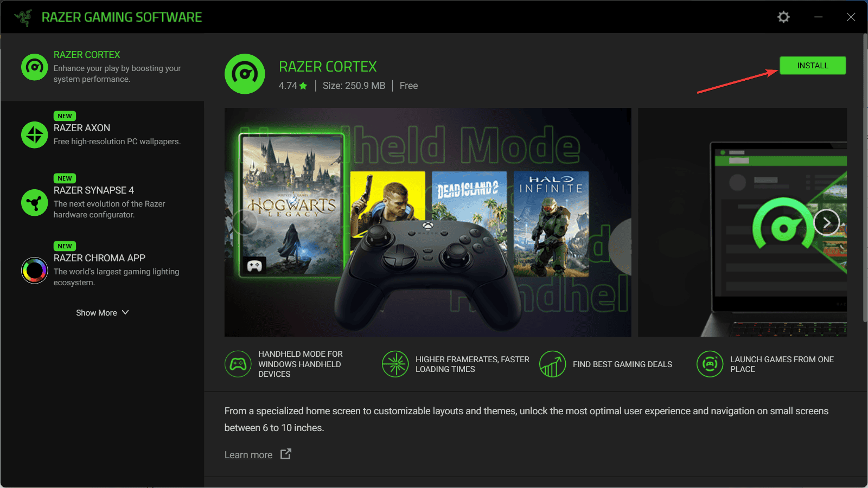Click the 'Free' price label
The image size is (868, 488).
[409, 86]
